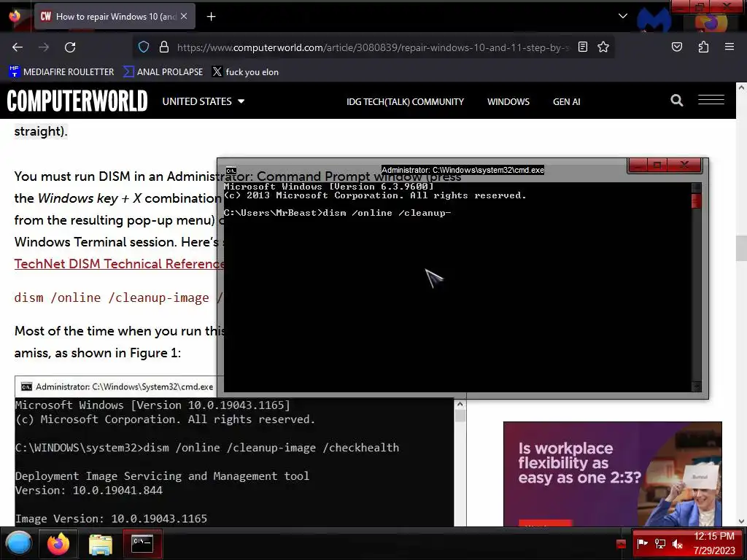747x560 pixels.
Task: Click the Command Prompt red scrollbar thumb
Action: pos(696,201)
